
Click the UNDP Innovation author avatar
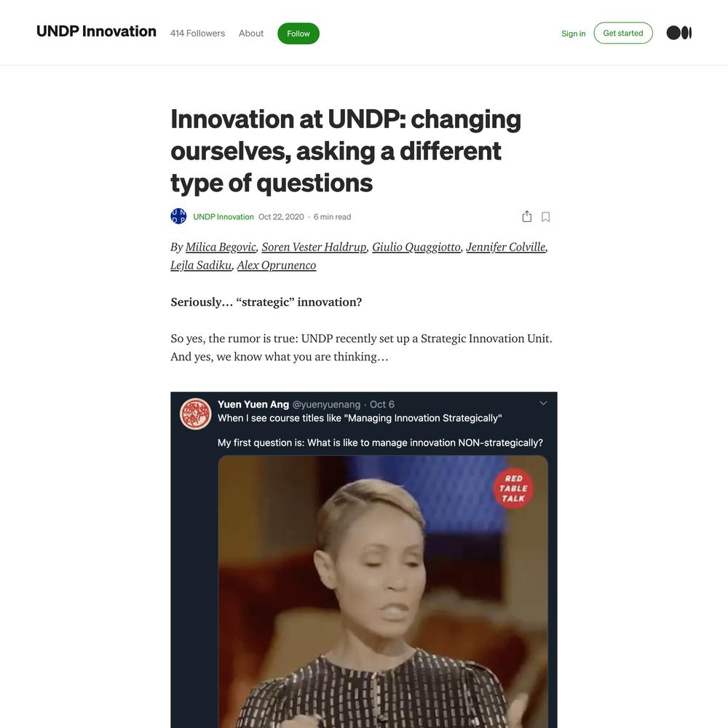coord(179,216)
